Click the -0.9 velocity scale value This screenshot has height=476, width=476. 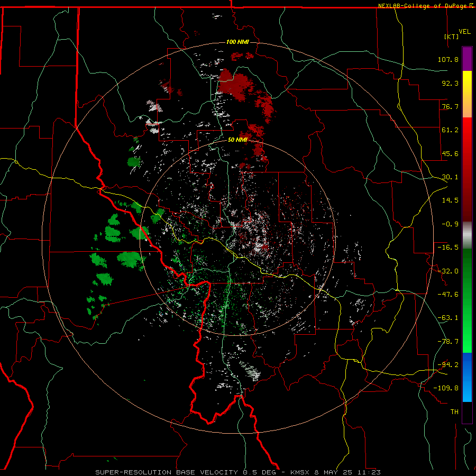coord(450,224)
